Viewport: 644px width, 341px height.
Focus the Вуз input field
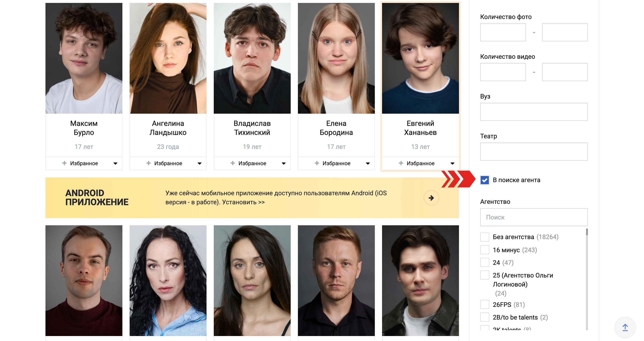[534, 112]
